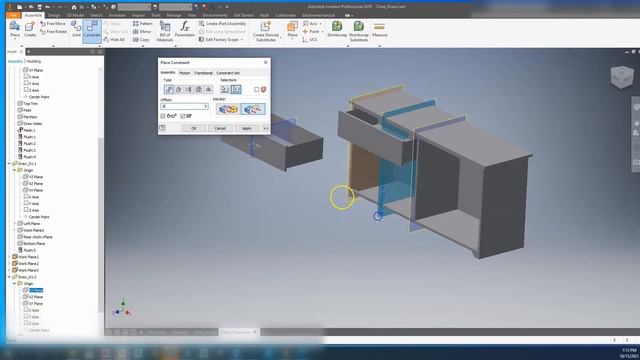
Task: Open the Design ribbon tab
Action: tap(54, 15)
